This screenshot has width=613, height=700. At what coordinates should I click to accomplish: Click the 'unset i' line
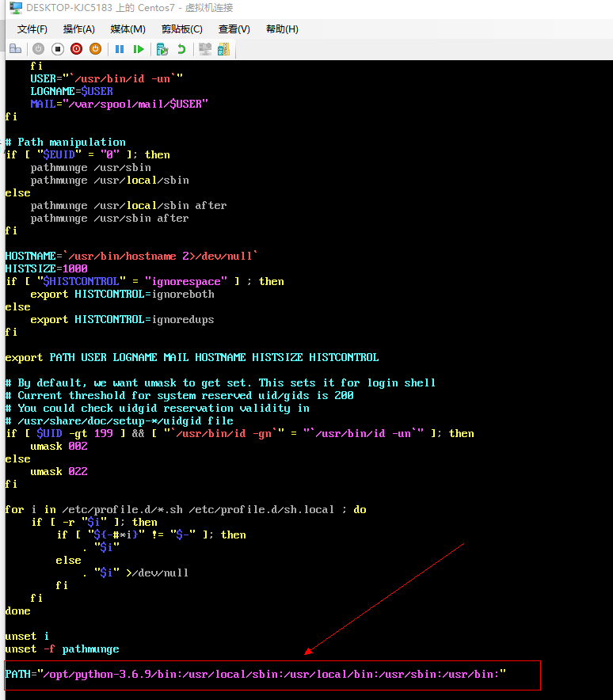pos(27,636)
